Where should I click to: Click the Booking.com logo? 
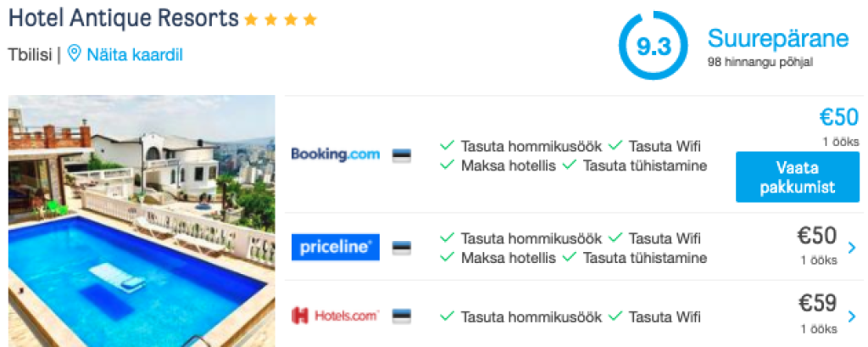(335, 154)
